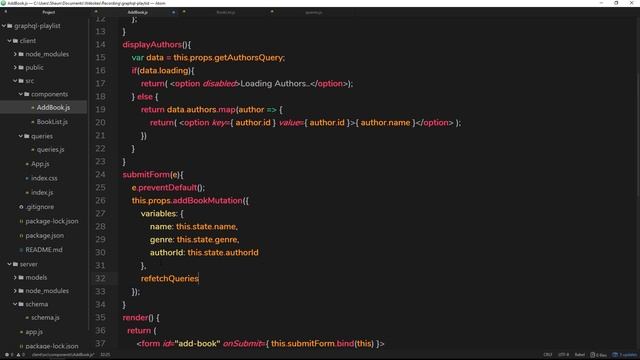Image resolution: width=640 pixels, height=360 pixels.
Task: Click the 'refetchQueries' text on line 32
Action: click(x=170, y=278)
